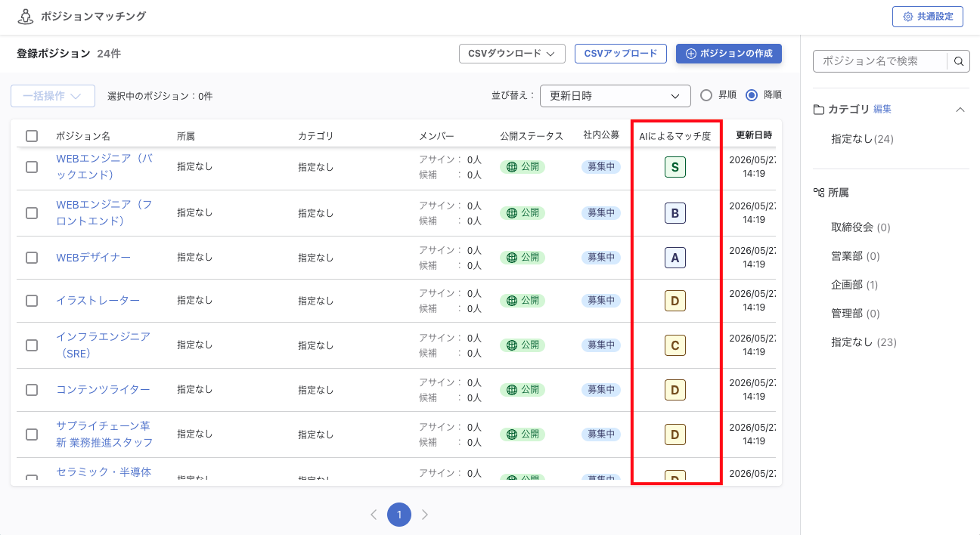Check the インフラエンジニア(SRE) row checkbox

32,345
